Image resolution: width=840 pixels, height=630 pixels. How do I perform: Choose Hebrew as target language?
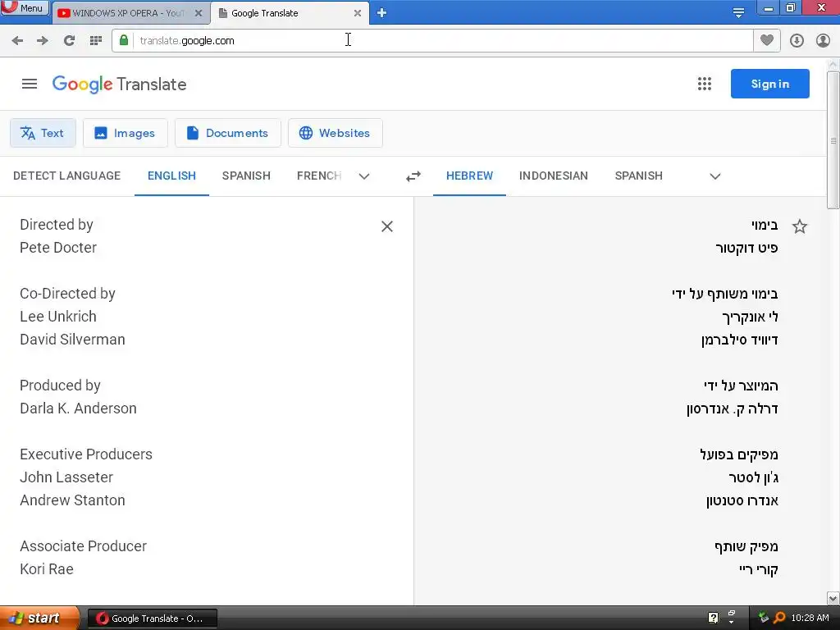pyautogui.click(x=469, y=176)
